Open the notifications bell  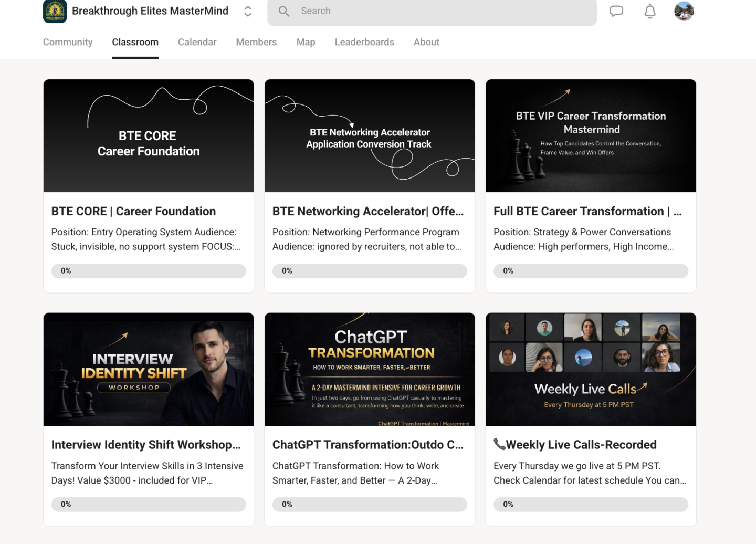[x=650, y=11]
